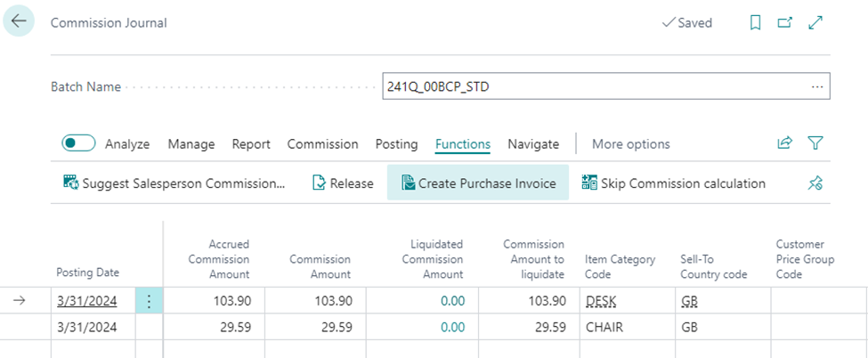Click the Release action
This screenshot has width=868, height=358.
(344, 183)
